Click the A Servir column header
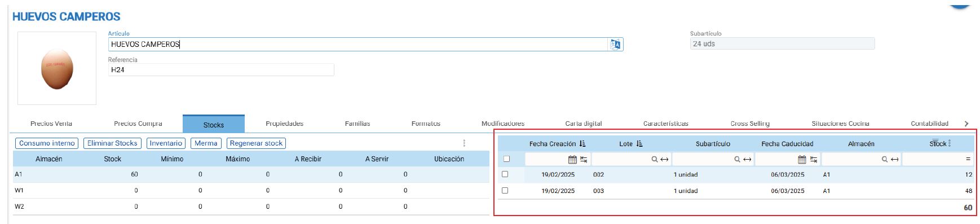The width and height of the screenshot is (980, 224). tap(377, 159)
